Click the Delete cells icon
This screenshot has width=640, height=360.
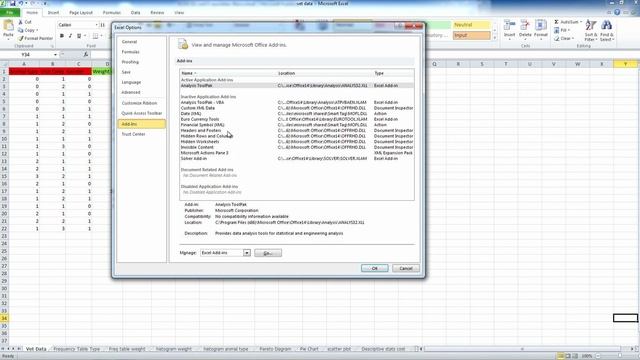coord(525,26)
